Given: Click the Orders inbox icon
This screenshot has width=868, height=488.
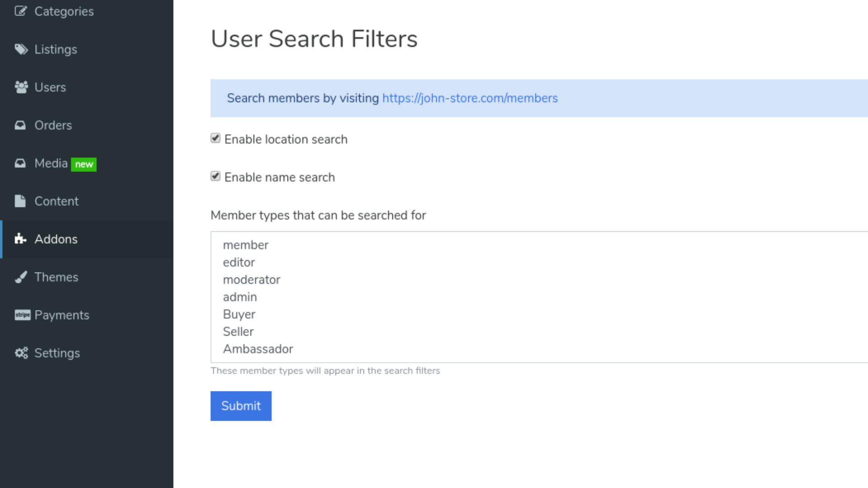Looking at the screenshot, I should point(20,125).
